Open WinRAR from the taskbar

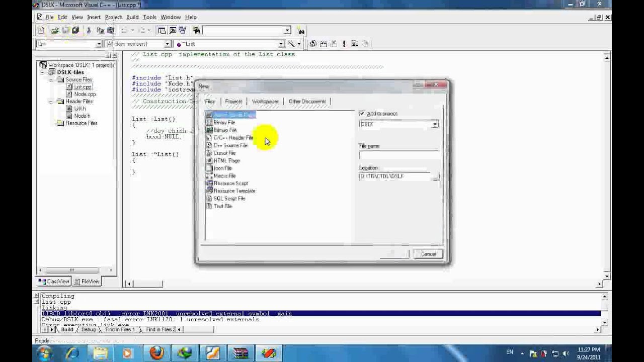pos(241,352)
